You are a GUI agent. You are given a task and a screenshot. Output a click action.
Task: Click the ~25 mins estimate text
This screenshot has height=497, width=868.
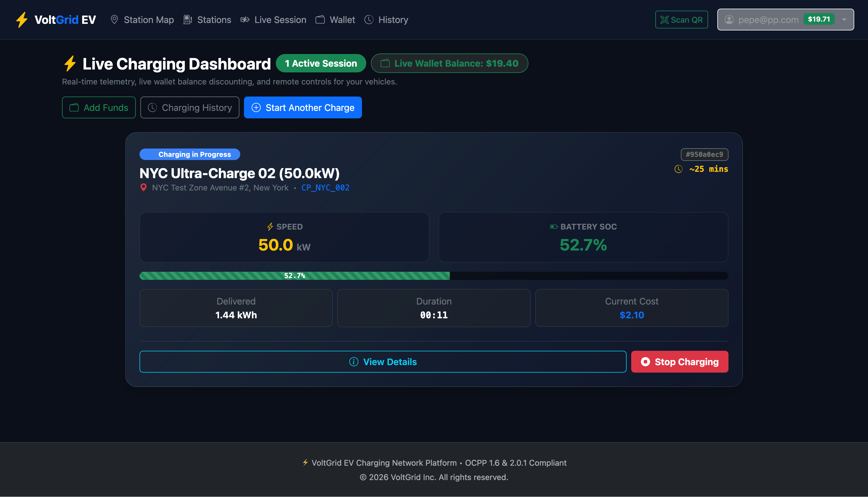point(709,169)
